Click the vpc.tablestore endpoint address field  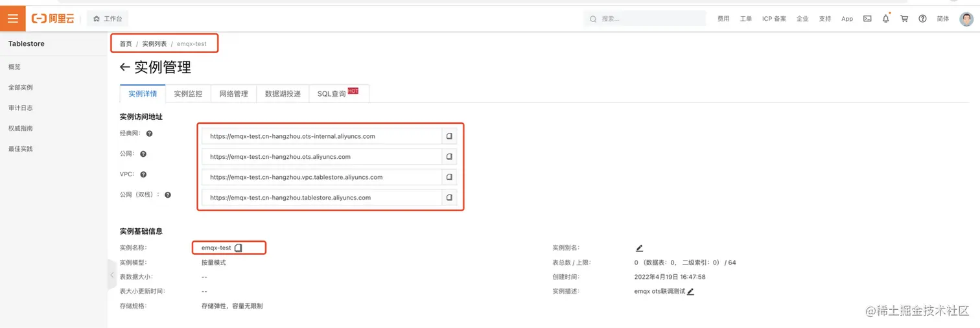[321, 177]
